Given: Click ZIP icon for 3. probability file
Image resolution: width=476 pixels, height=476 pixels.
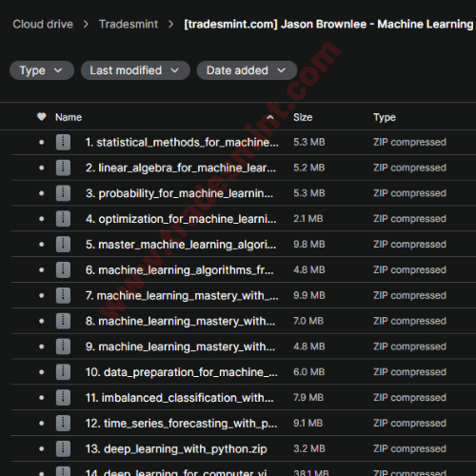Looking at the screenshot, I should coord(63,193).
